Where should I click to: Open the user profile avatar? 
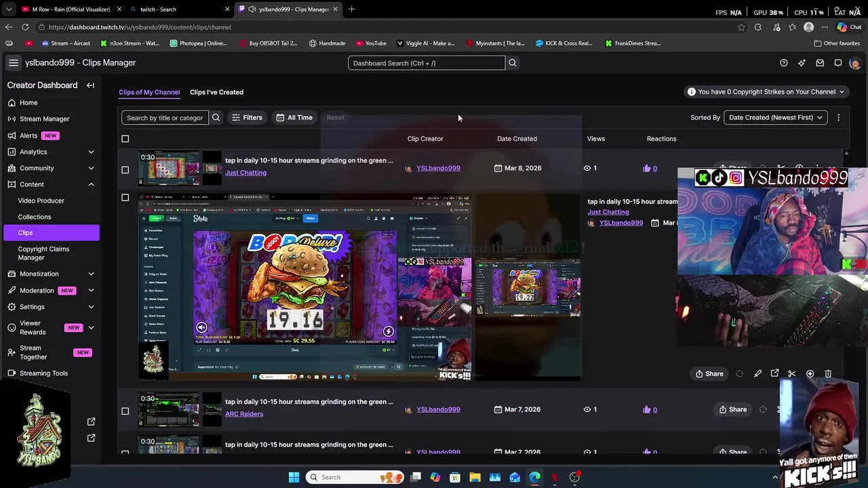coord(854,63)
